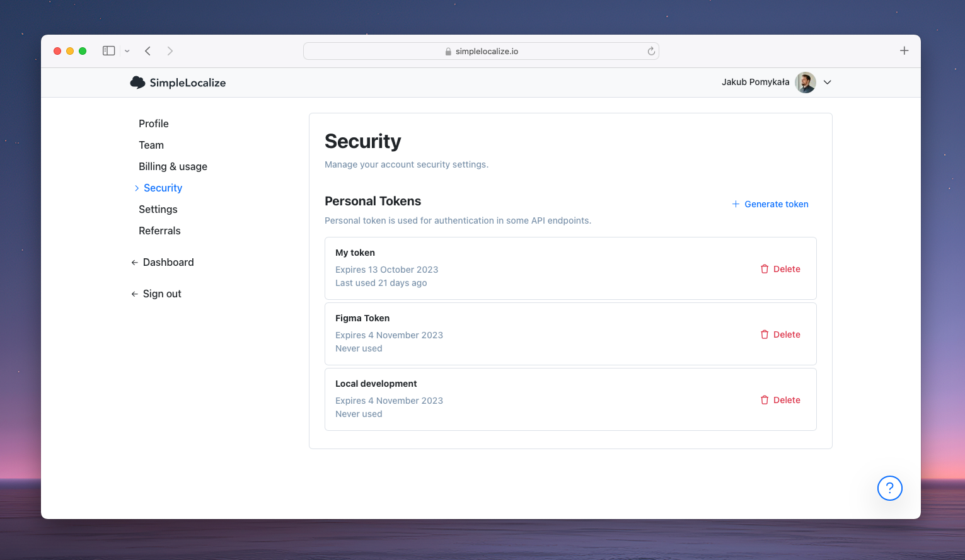Click the Local development title

pos(376,384)
